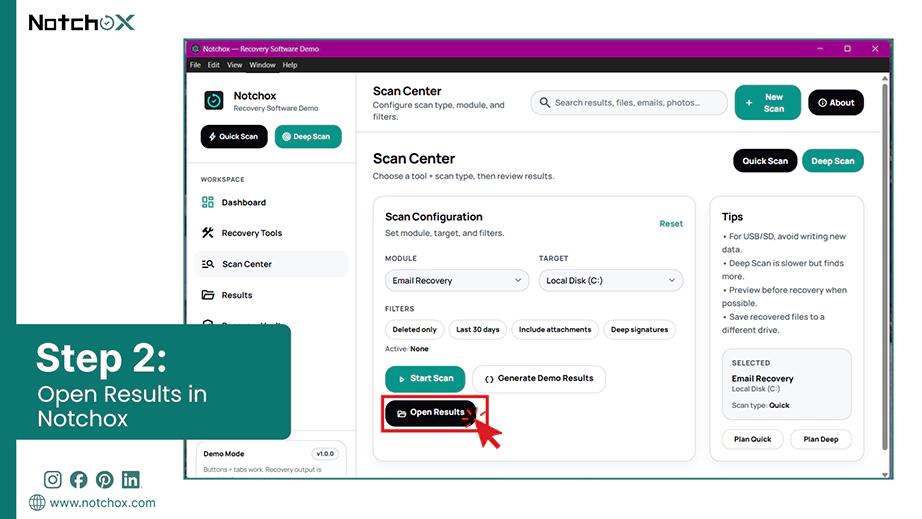Screen dimensions: 922x519
Task: Click the sidebar Quick Scan button
Action: click(234, 136)
